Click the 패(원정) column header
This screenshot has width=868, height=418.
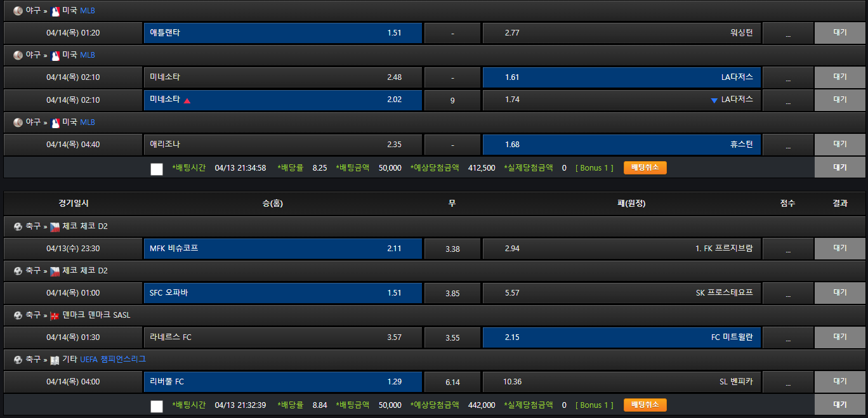tap(631, 204)
